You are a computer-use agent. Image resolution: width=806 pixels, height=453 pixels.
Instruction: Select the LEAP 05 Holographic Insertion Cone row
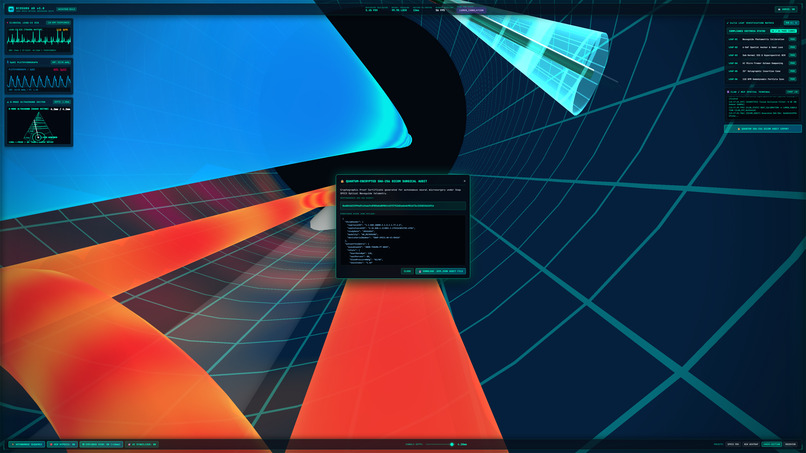coord(762,71)
